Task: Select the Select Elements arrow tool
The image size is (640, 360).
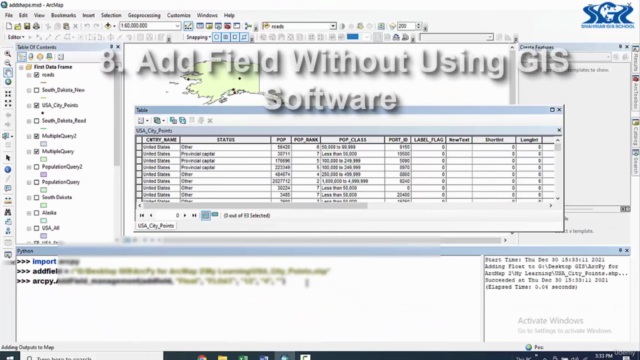Action: 8,158
